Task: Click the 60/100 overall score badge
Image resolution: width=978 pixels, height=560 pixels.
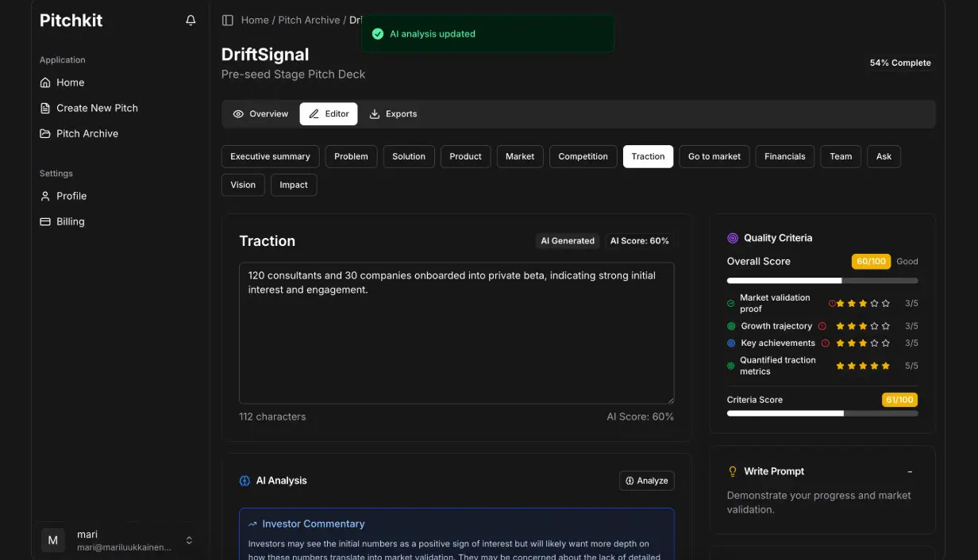Action: pyautogui.click(x=871, y=261)
